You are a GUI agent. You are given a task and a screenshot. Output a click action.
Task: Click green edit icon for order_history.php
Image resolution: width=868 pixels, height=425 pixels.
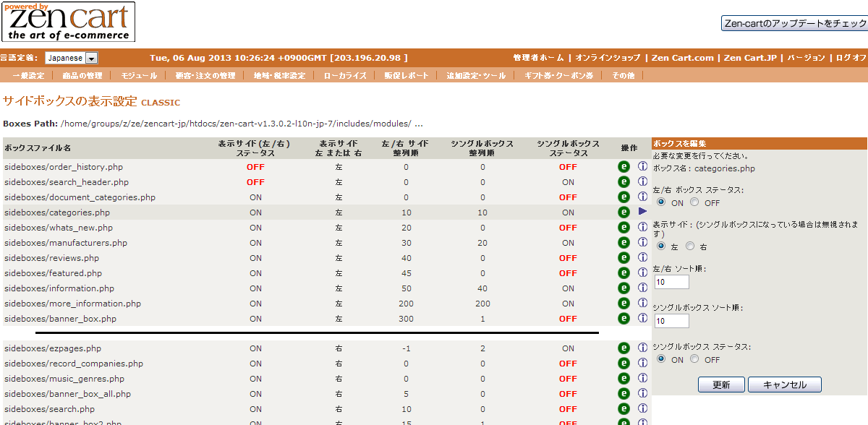point(624,167)
